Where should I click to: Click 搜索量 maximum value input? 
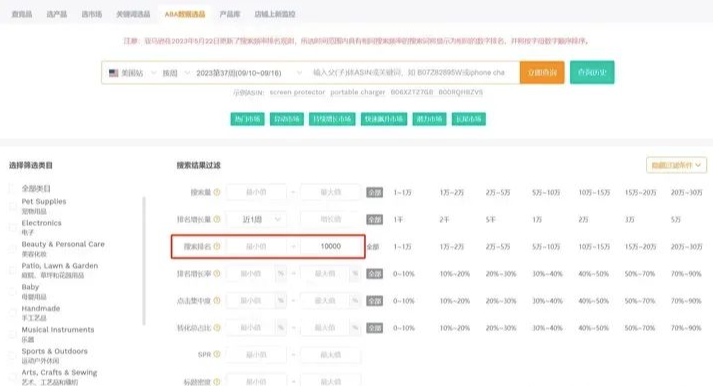(x=331, y=192)
